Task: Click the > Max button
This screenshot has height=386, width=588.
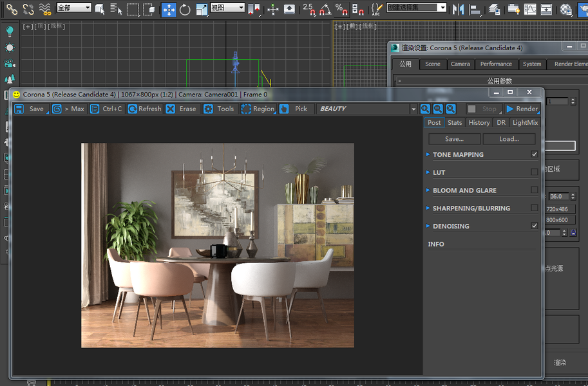Action: tap(69, 109)
